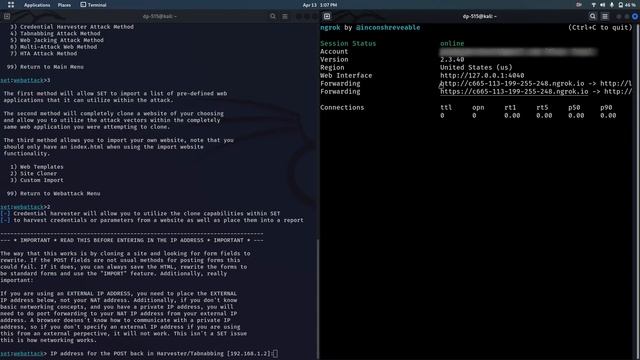Maximize the ngrok terminal window
Screen dimensions: 640x360
[x=627, y=16]
